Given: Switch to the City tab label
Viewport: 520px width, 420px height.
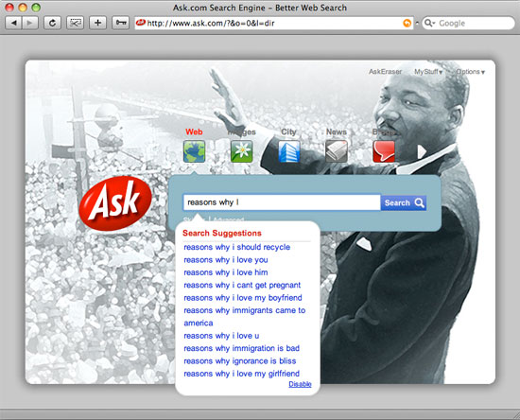Looking at the screenshot, I should (288, 131).
